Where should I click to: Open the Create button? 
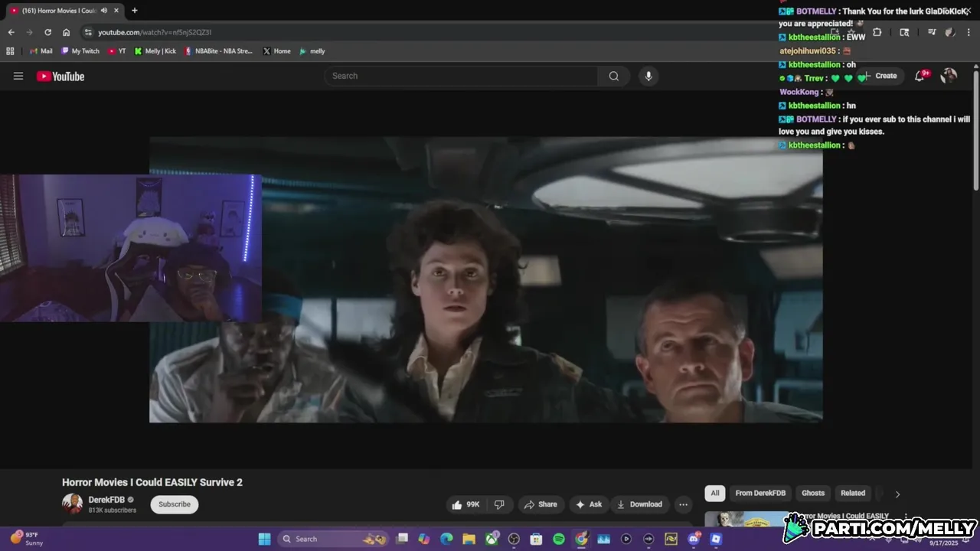880,76
